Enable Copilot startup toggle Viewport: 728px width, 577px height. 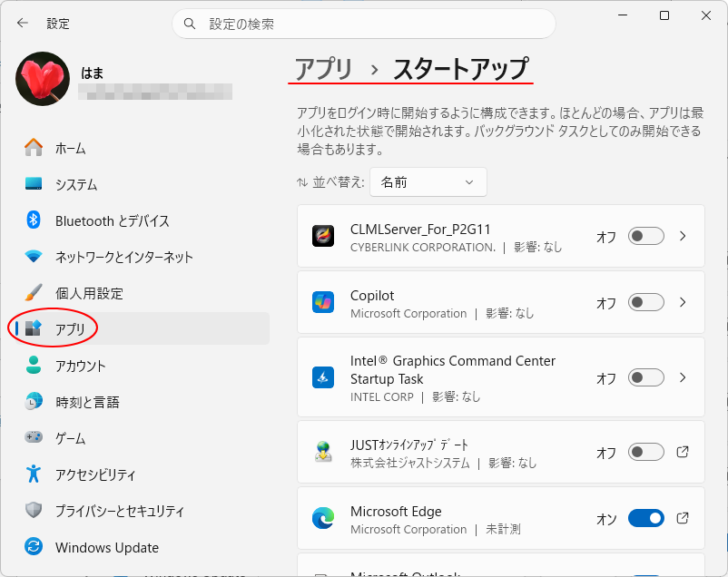pyautogui.click(x=646, y=302)
